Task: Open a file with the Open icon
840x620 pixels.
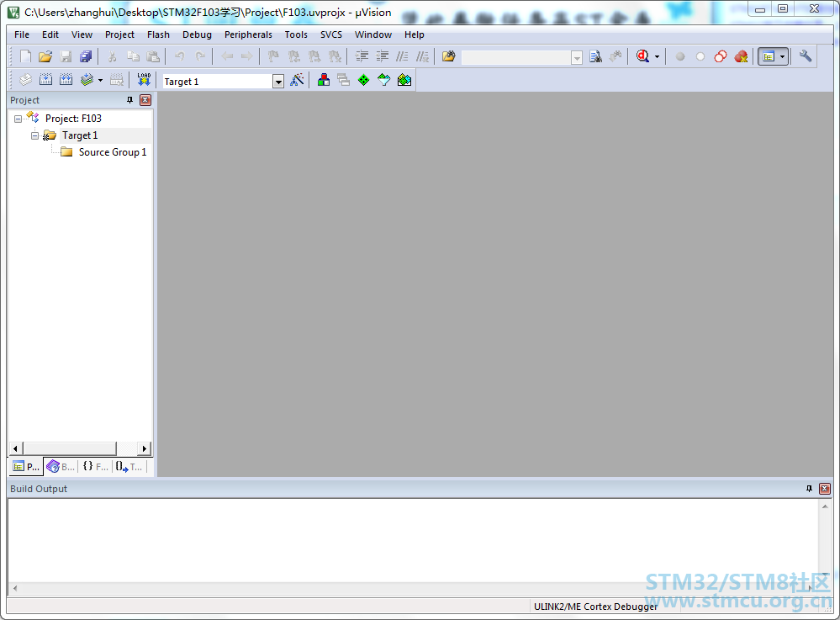Action: tap(45, 56)
